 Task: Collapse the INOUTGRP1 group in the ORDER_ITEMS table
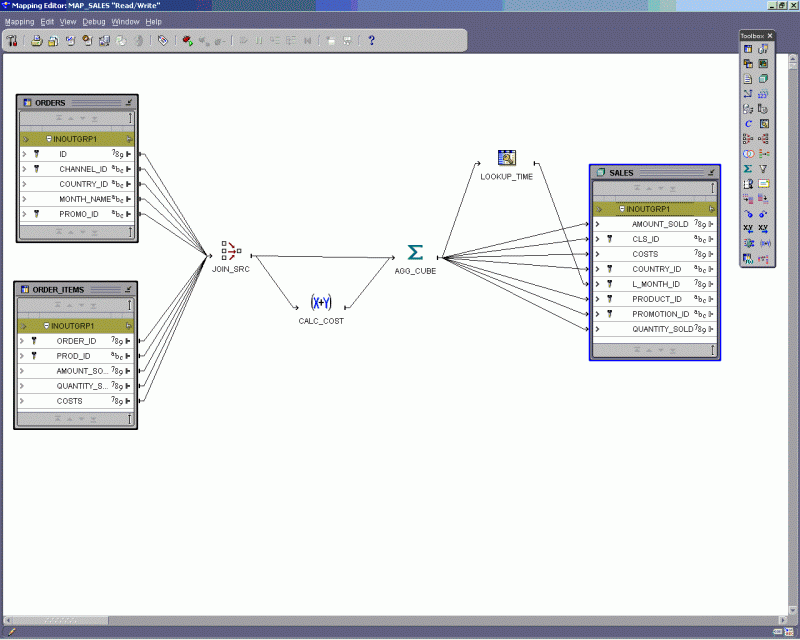(x=46, y=326)
